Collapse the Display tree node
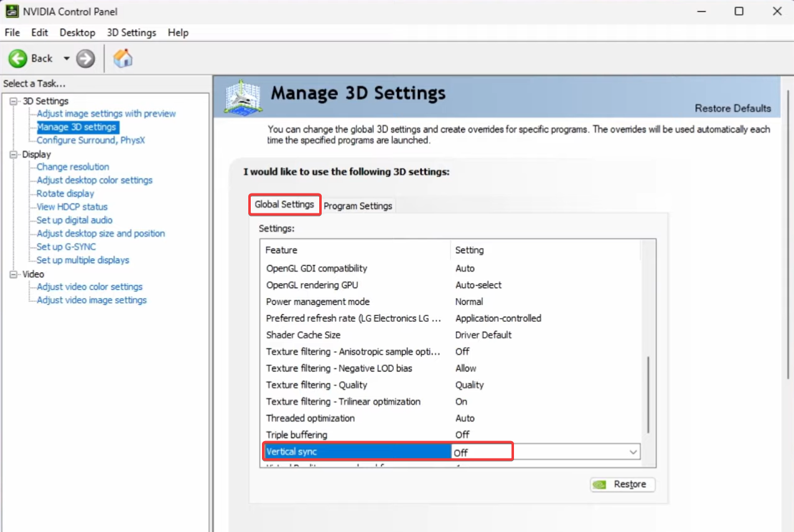This screenshot has width=794, height=532. coord(14,154)
